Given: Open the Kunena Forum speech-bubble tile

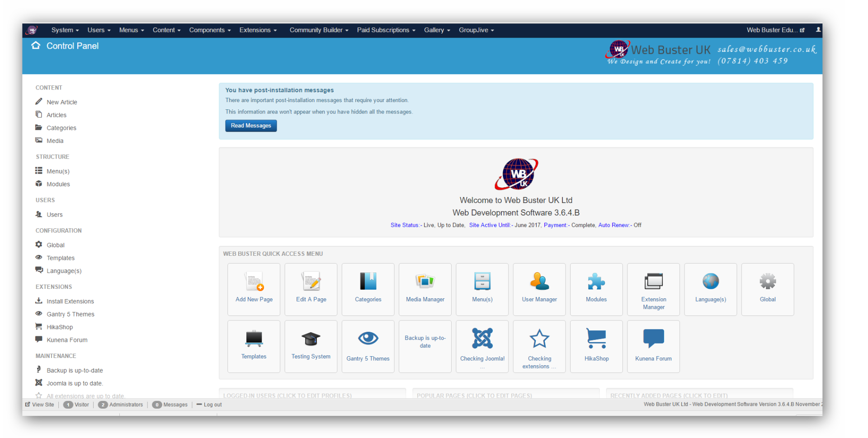Looking at the screenshot, I should point(653,346).
